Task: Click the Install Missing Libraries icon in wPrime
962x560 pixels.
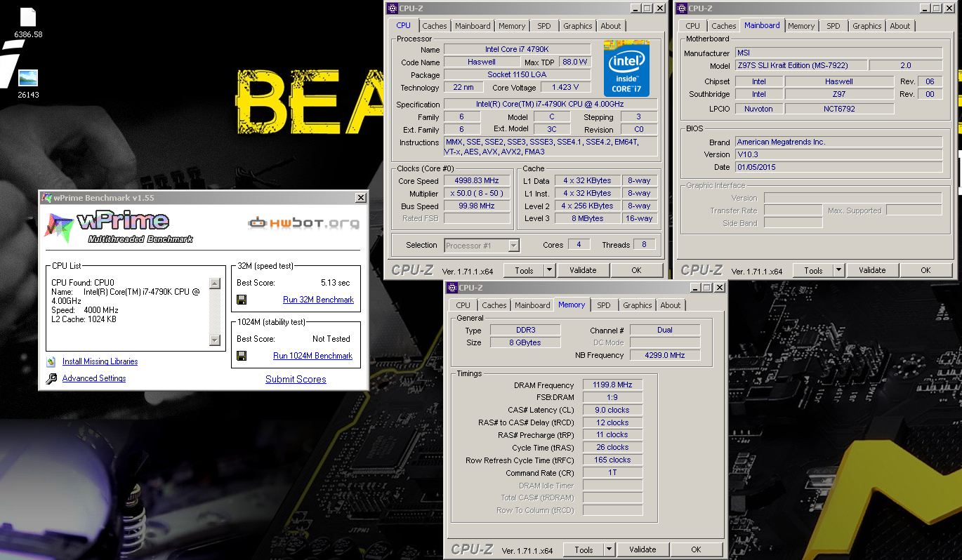Action: point(51,361)
